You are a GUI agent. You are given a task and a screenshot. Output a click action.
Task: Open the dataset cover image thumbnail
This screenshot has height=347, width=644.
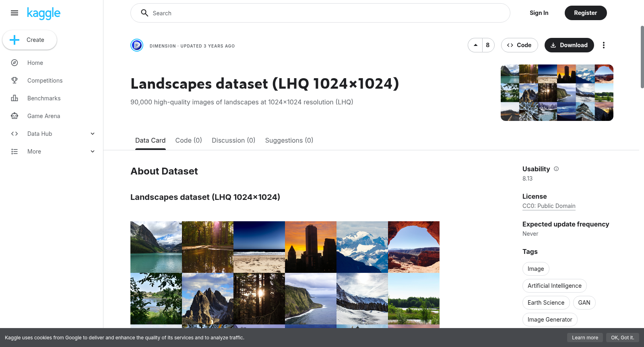click(x=557, y=93)
